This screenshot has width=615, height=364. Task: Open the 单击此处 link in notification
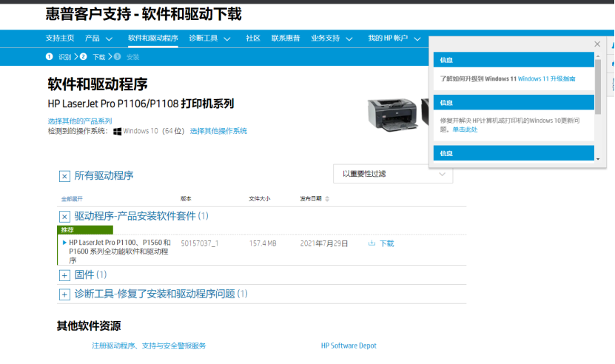click(x=466, y=129)
